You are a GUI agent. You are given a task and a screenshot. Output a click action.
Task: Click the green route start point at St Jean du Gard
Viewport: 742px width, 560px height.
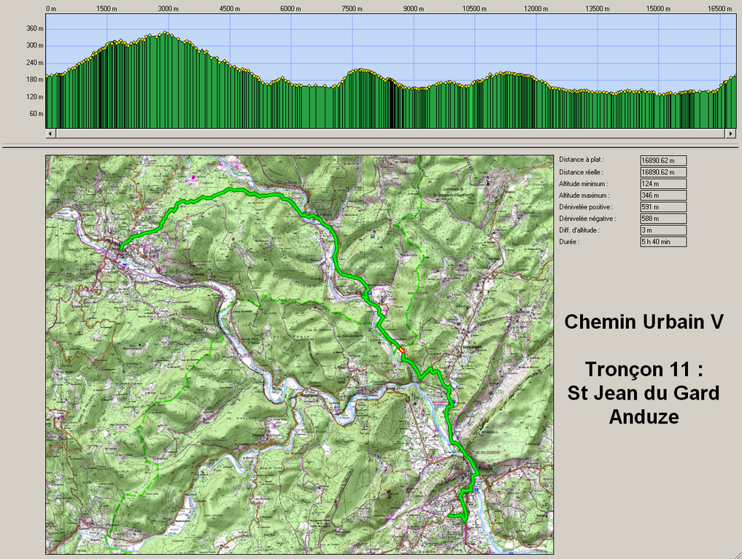[x=120, y=247]
